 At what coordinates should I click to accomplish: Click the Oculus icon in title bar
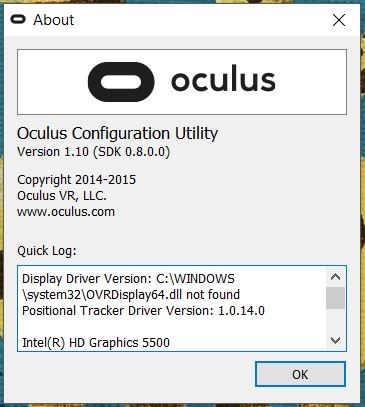18,20
